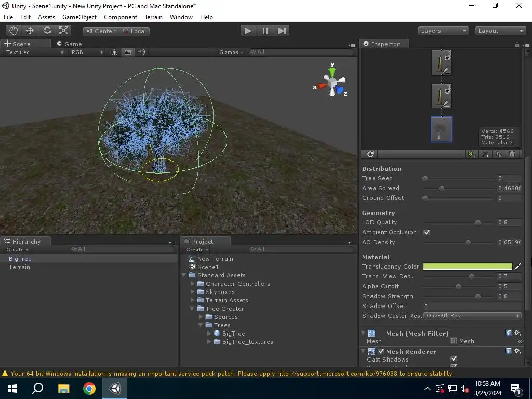
Task: Toggle scene audio speaker icon
Action: 141,52
